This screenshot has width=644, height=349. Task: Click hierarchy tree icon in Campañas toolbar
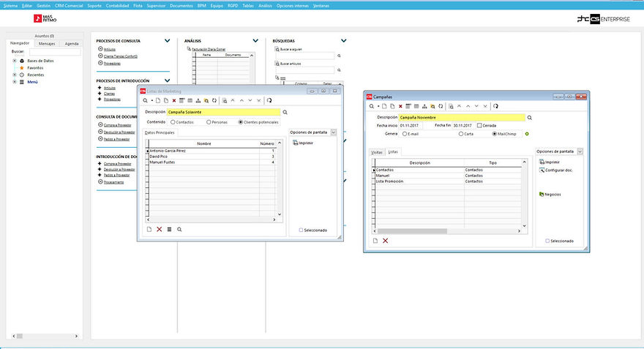(x=424, y=106)
